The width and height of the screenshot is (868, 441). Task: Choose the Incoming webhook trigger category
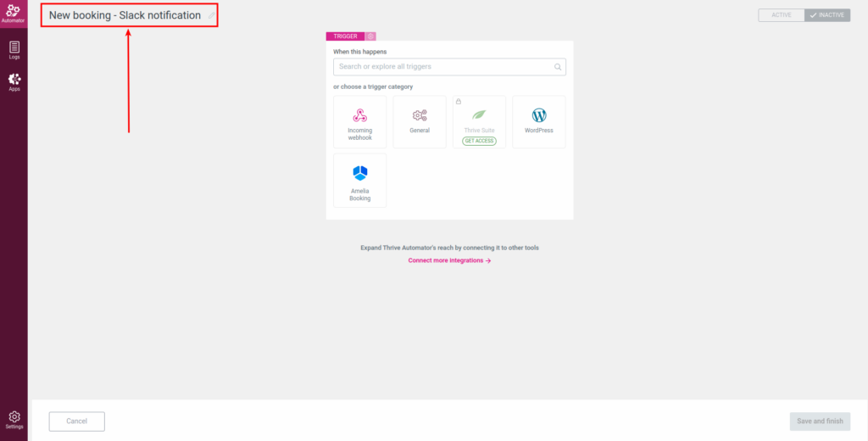pyautogui.click(x=359, y=122)
